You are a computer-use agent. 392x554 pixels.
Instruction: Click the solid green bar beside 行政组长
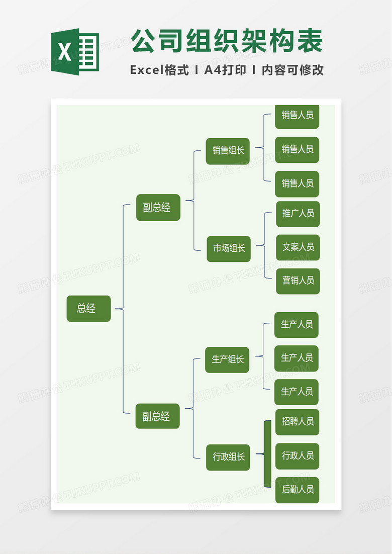click(x=267, y=453)
